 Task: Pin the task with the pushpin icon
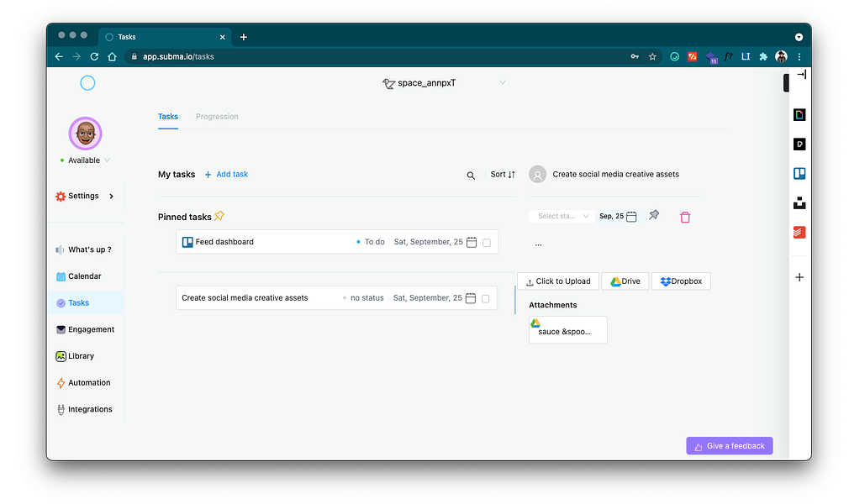(x=654, y=215)
